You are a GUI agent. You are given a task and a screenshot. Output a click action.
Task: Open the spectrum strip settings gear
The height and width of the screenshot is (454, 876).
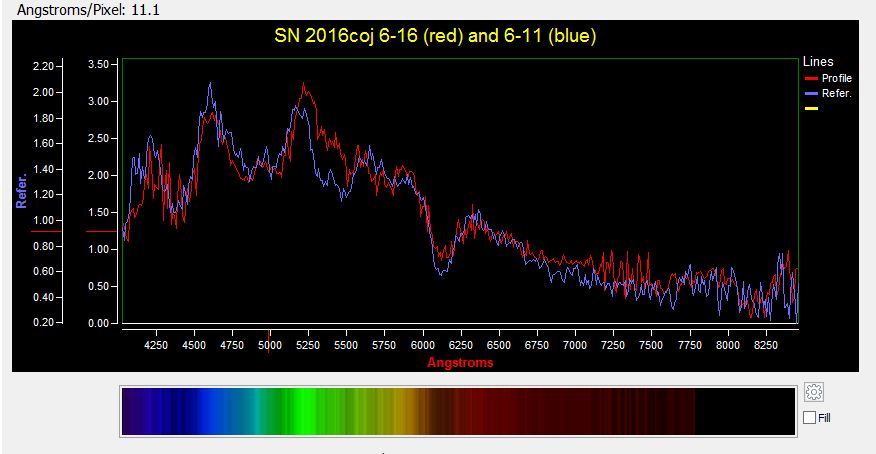pos(813,392)
